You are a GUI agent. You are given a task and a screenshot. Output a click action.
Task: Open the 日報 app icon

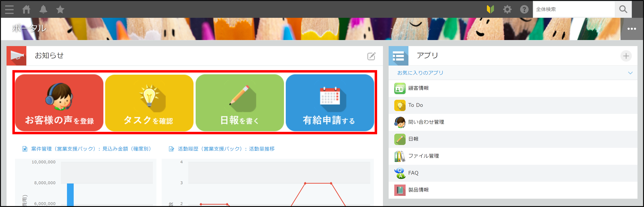400,139
